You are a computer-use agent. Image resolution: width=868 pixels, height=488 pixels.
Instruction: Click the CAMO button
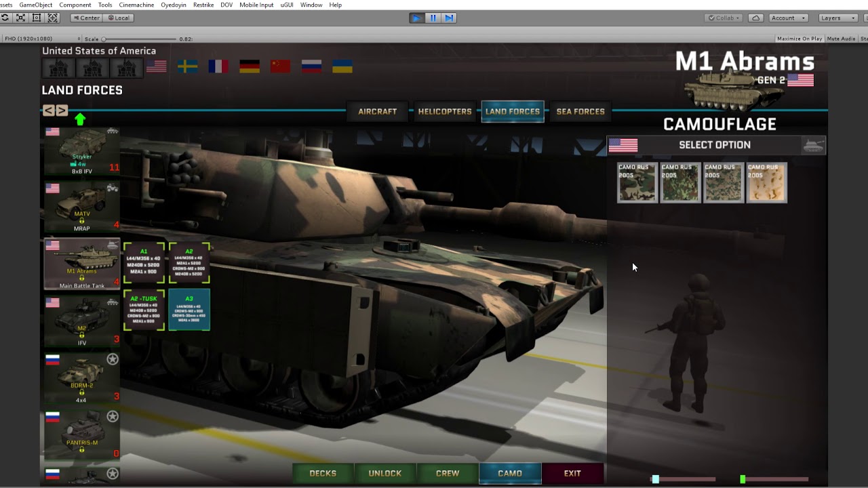coord(510,474)
